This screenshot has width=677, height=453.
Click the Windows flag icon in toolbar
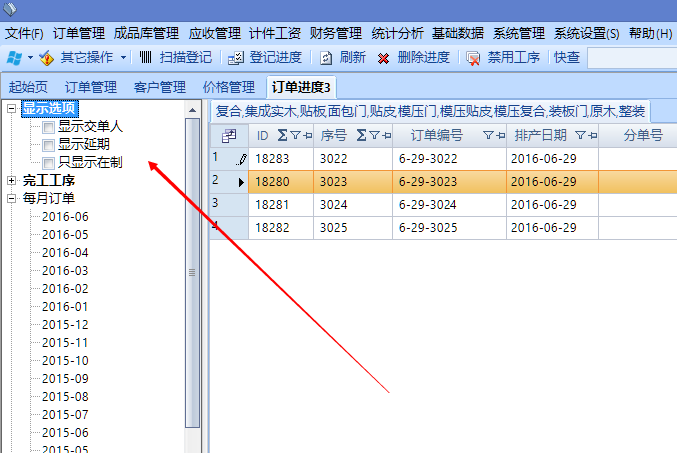coord(14,58)
